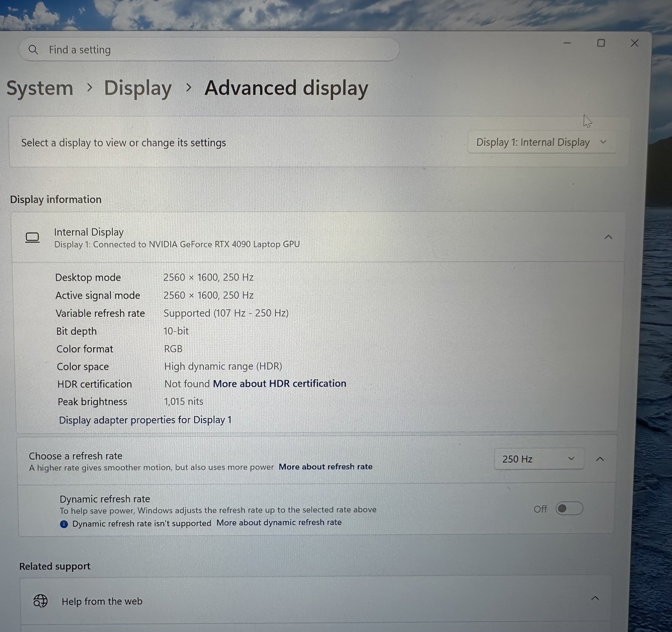The width and height of the screenshot is (672, 632).
Task: Click the Related support heading
Action: click(x=55, y=566)
